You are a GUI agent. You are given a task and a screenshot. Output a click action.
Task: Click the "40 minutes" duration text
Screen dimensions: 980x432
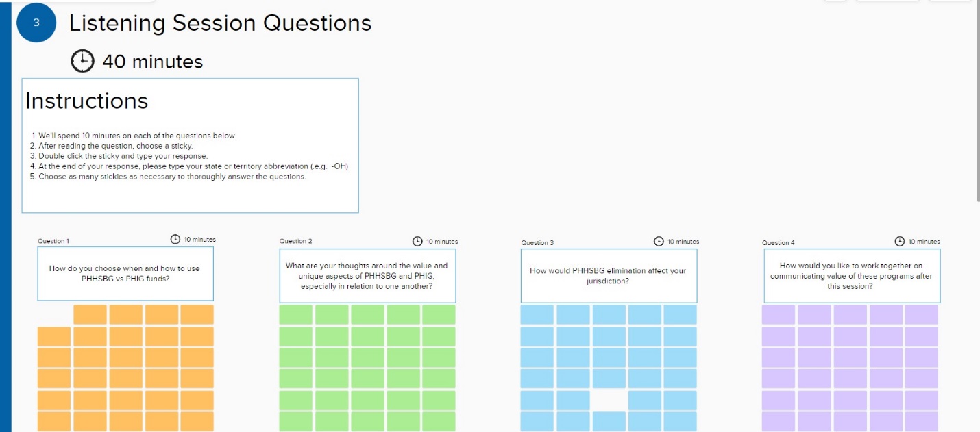(x=153, y=62)
